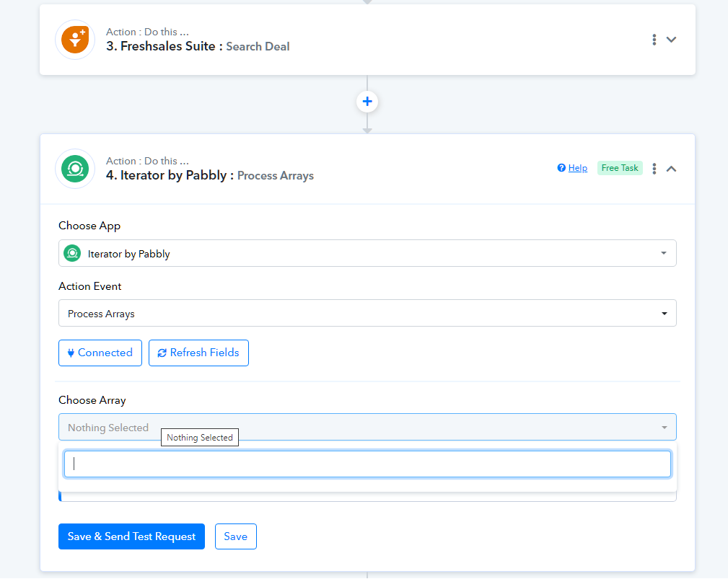Screen dimensions: 728x579
Task: Add a step with the plus button
Action: [x=367, y=102]
